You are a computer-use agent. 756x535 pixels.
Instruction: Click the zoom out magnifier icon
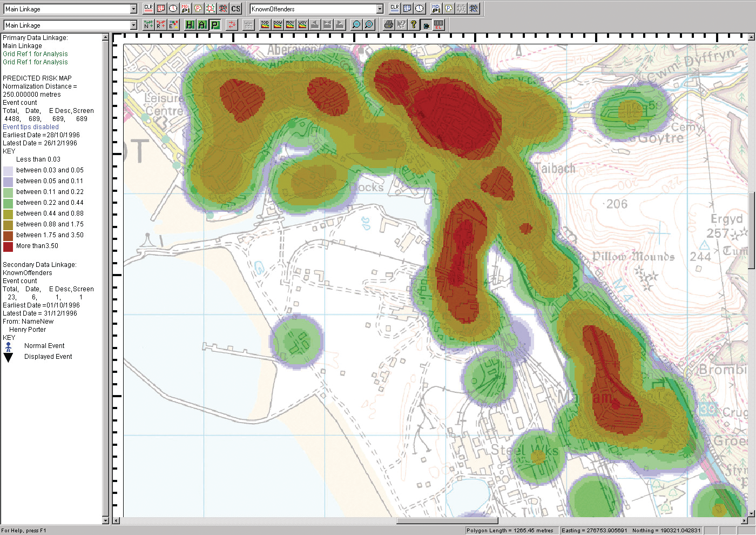tap(356, 25)
